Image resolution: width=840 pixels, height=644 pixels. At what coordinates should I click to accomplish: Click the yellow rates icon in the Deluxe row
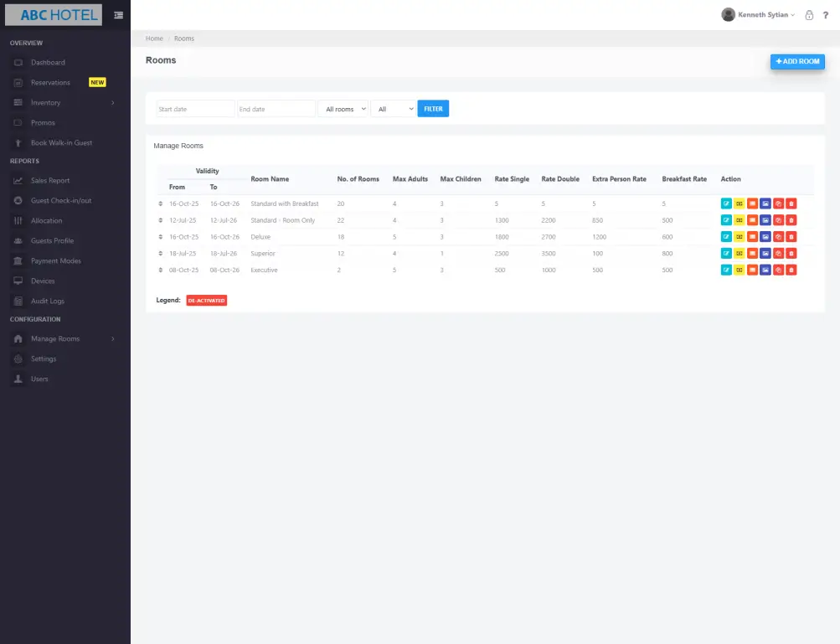[x=740, y=237]
